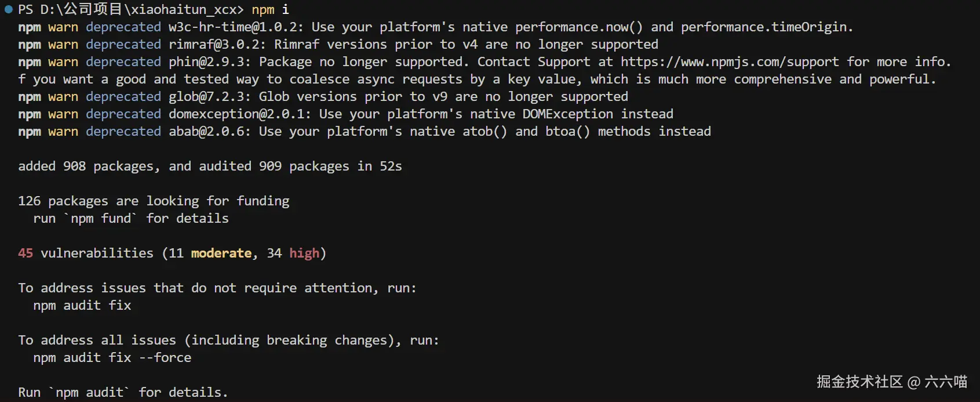
Task: Click the "abab@2.0.6" package name
Action: [x=209, y=131]
